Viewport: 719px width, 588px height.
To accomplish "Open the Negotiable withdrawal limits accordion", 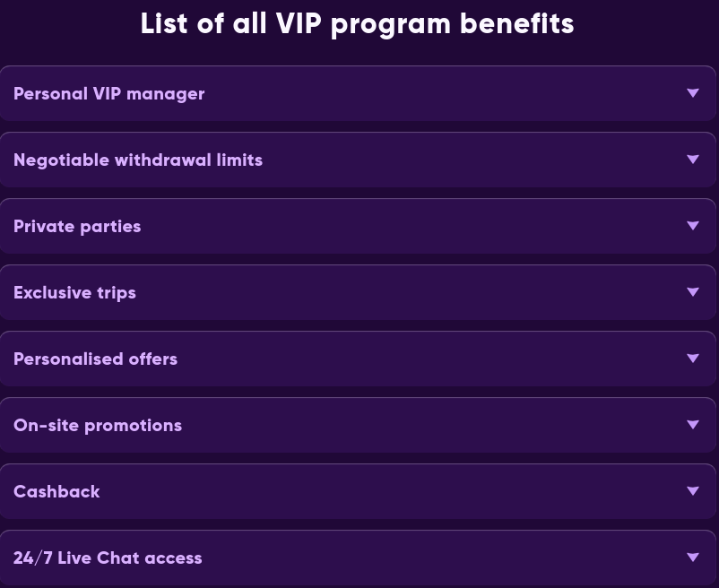I will coord(358,160).
